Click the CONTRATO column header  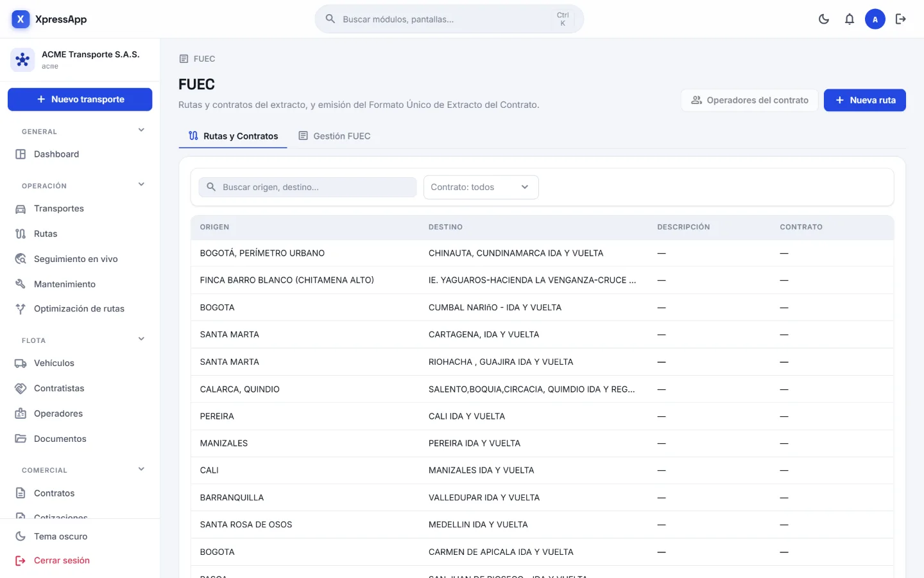(801, 227)
